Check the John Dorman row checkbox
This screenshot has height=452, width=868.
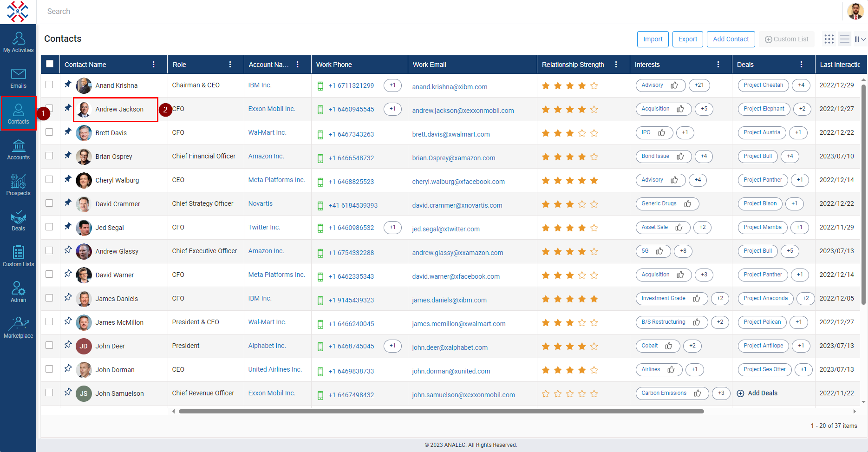(x=49, y=369)
